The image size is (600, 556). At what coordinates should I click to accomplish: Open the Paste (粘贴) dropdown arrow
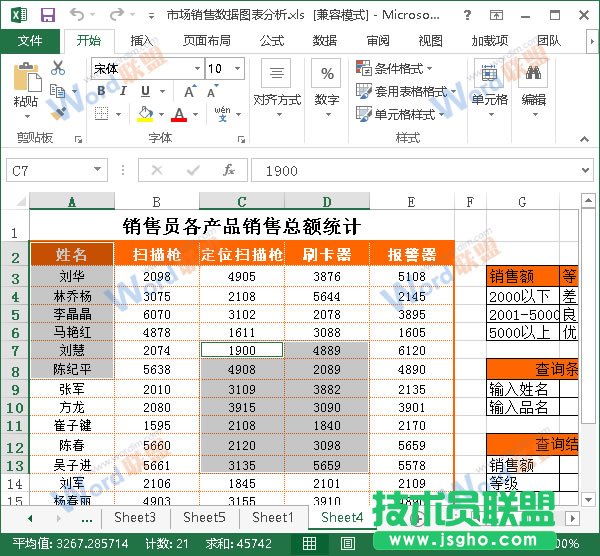tap(26, 116)
